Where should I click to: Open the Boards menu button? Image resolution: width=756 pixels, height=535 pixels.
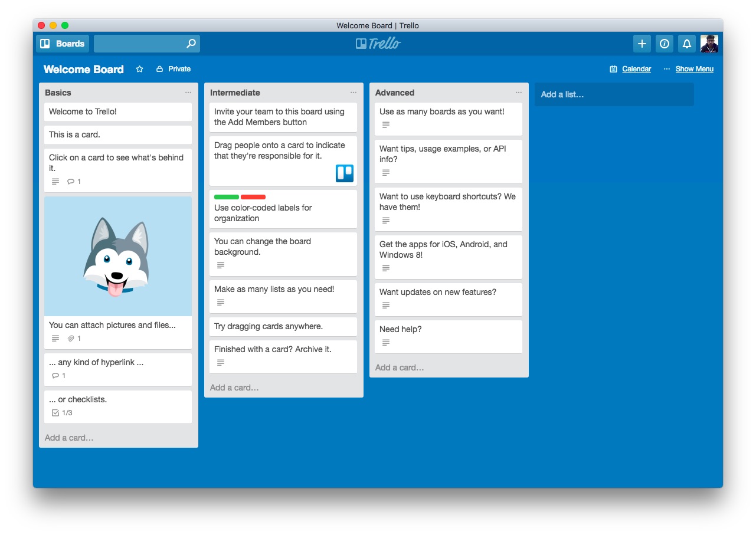pyautogui.click(x=63, y=44)
